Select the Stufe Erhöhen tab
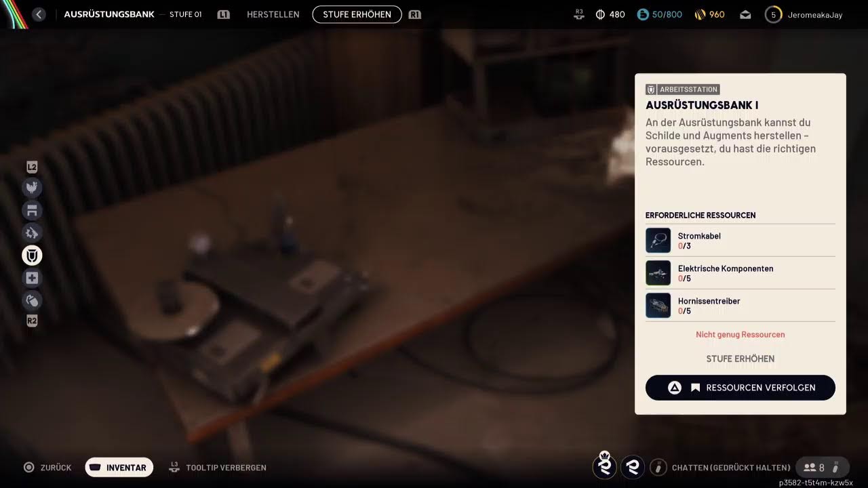The width and height of the screenshot is (868, 488). click(357, 14)
